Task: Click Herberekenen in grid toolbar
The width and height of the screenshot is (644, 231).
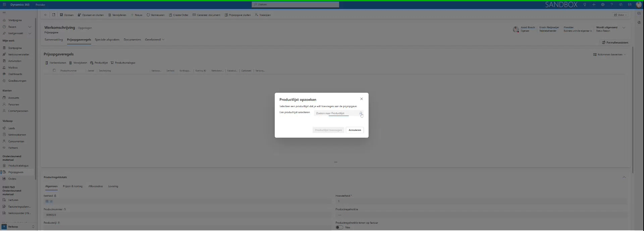Action: point(56,63)
